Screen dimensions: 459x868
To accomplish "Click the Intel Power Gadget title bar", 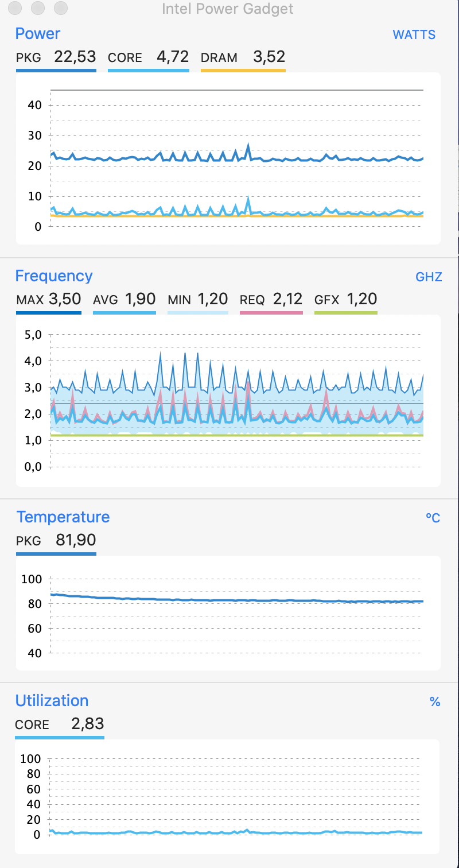I will click(228, 9).
